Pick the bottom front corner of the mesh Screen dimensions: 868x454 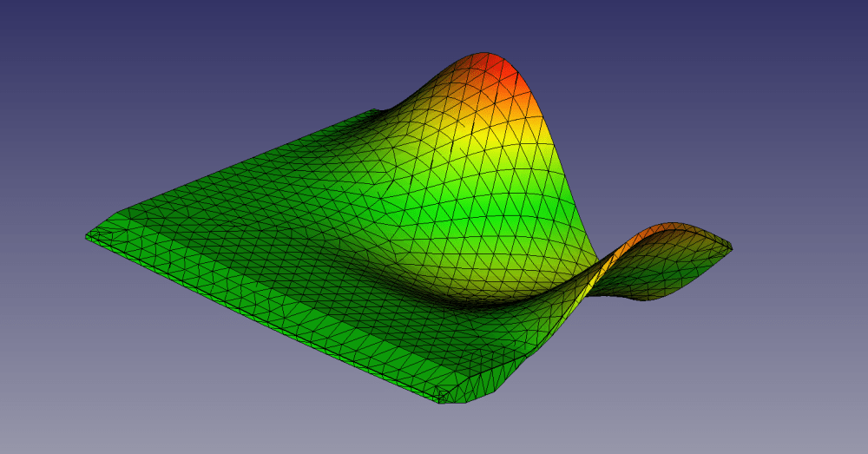tap(443, 398)
